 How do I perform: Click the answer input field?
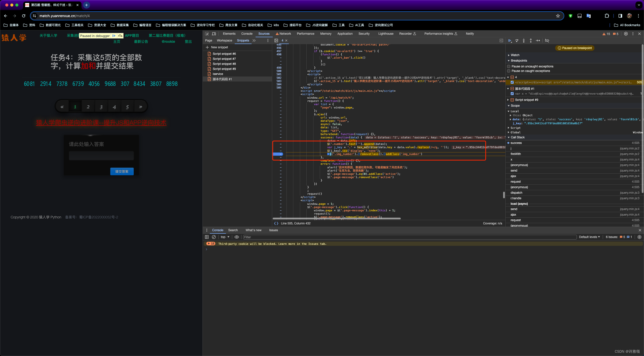pos(101,156)
